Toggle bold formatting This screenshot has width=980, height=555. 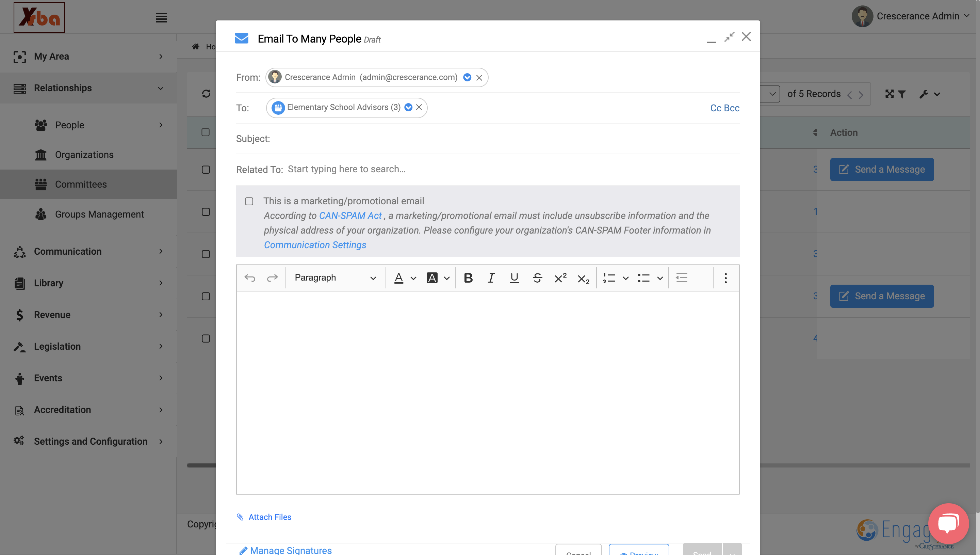tap(468, 278)
